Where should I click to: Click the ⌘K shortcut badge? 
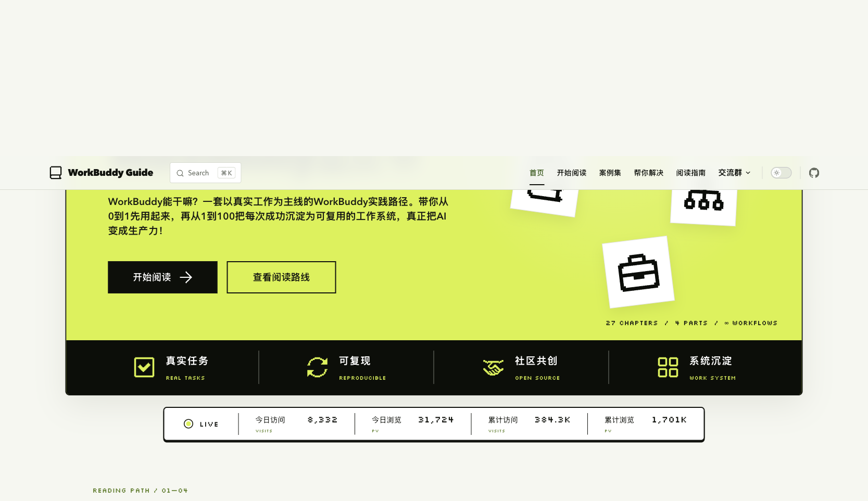coord(227,173)
